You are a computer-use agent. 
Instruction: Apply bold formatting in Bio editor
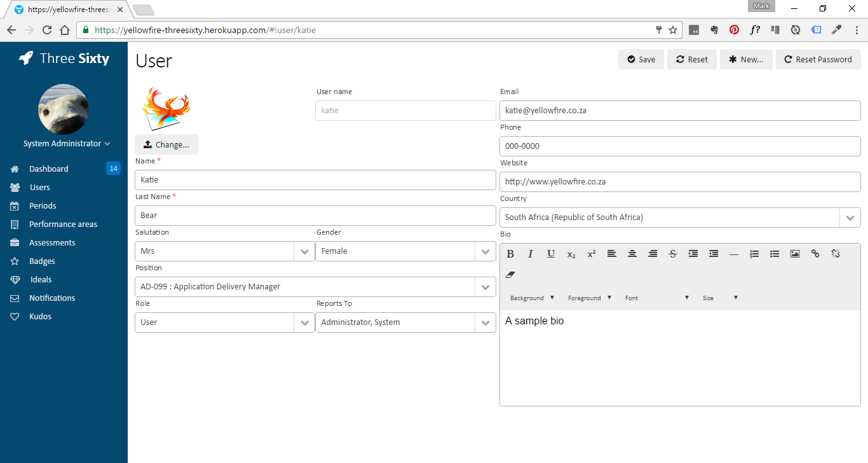(x=510, y=254)
